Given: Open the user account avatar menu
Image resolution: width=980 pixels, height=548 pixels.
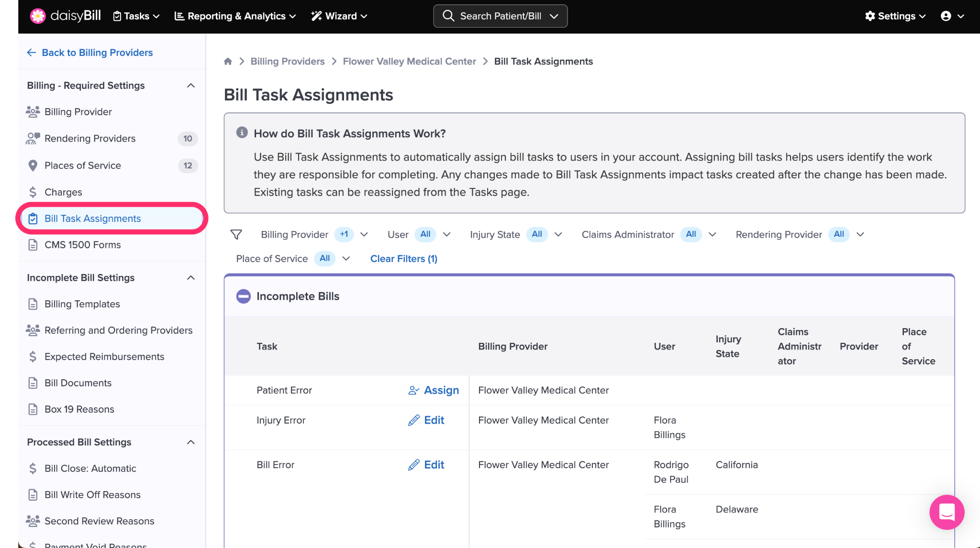Looking at the screenshot, I should pyautogui.click(x=952, y=16).
